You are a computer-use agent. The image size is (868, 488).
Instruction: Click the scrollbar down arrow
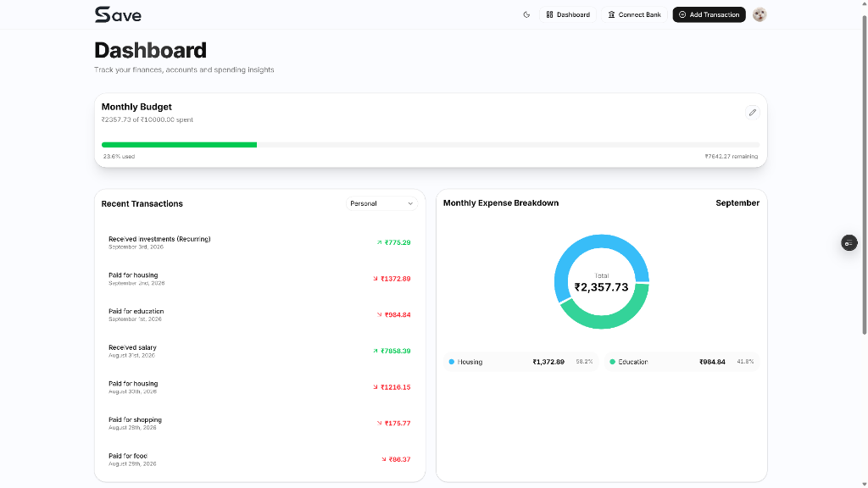[x=864, y=484]
